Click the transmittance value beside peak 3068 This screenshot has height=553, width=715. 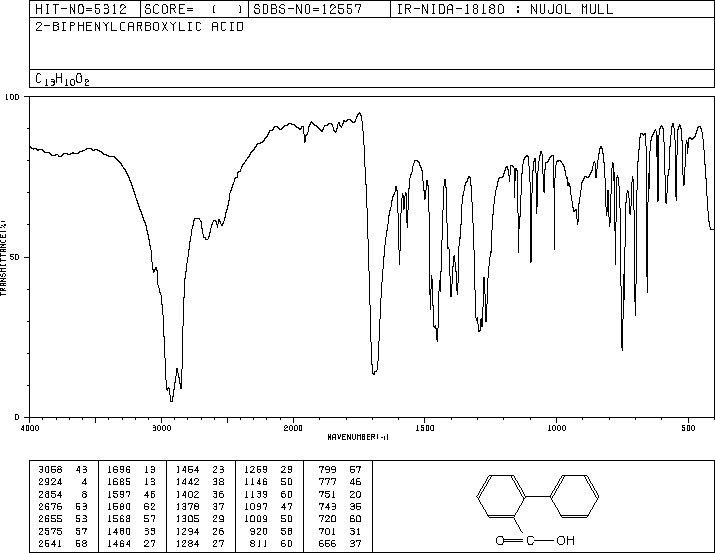[x=82, y=470]
